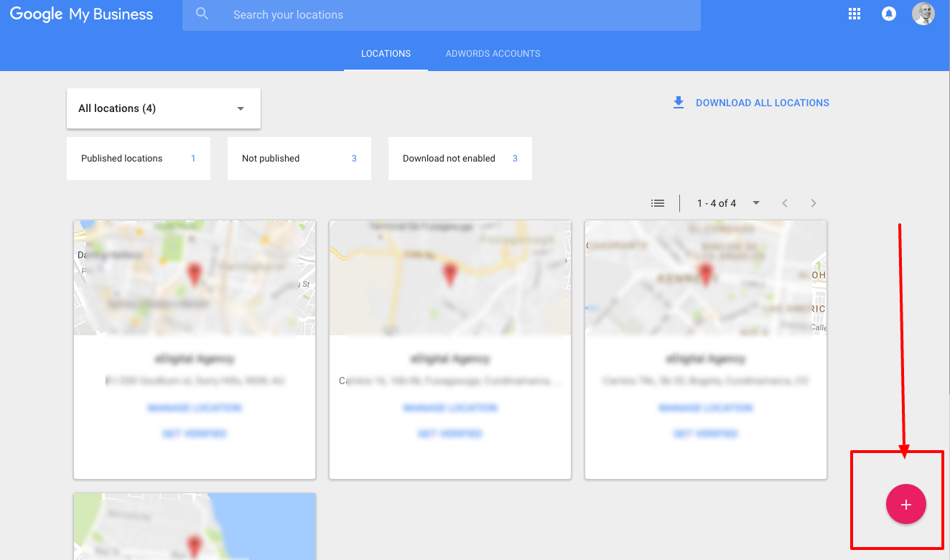Go to next page arrow
The image size is (950, 560).
point(814,203)
